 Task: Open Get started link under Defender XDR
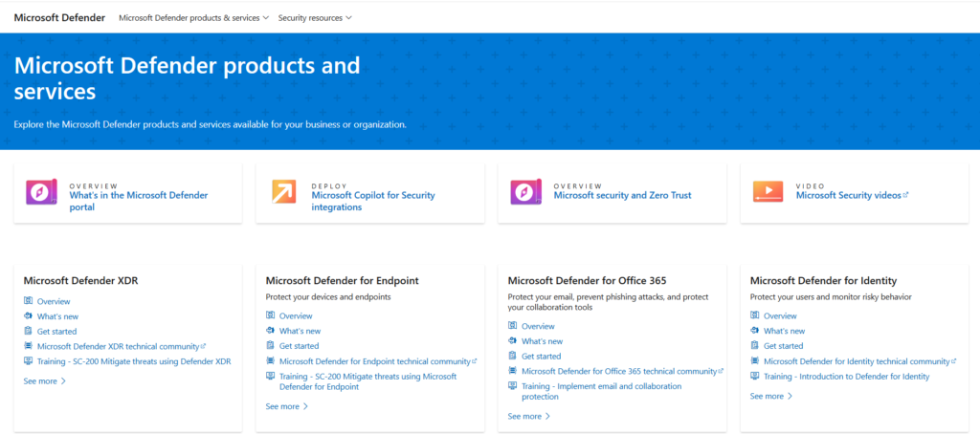[x=56, y=331]
